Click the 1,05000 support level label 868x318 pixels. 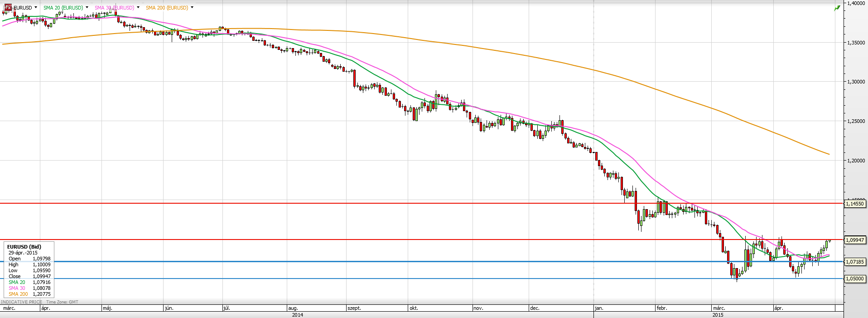(x=855, y=279)
